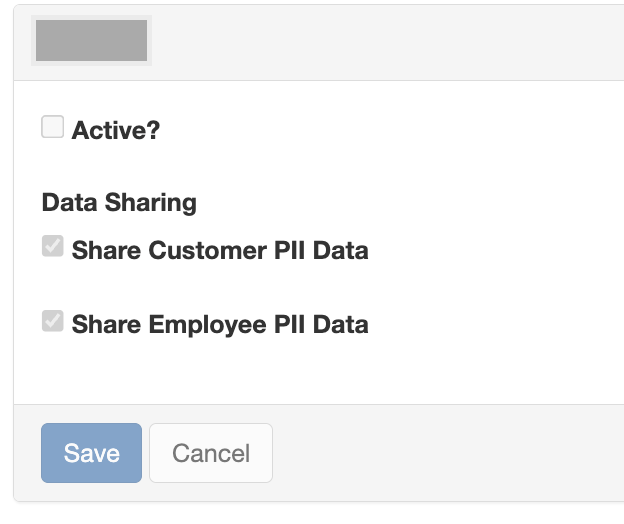Click the grayed checkmark beside Employee PII
Viewport: 624px width, 524px height.
(53, 321)
